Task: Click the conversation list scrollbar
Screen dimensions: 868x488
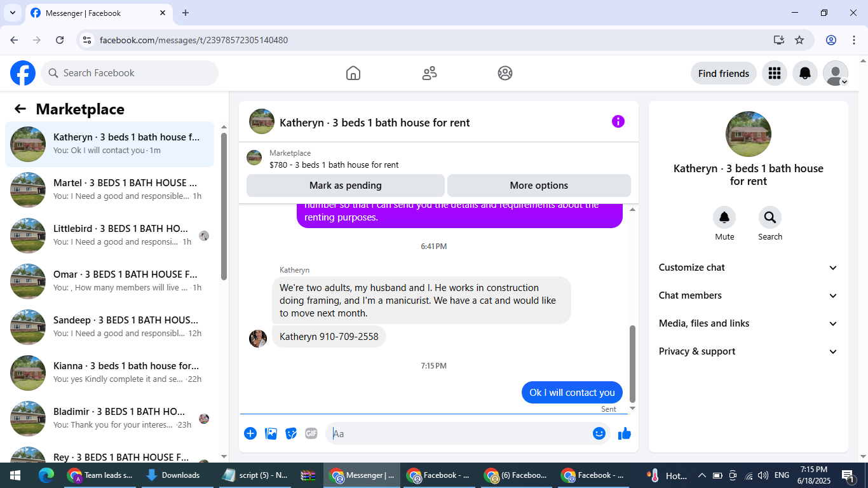Action: [224, 207]
